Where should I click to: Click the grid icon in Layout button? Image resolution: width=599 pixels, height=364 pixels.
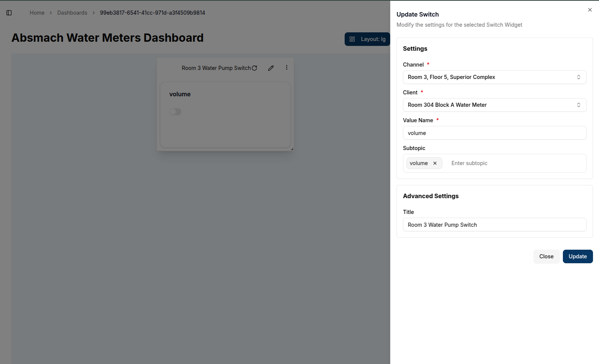coord(352,39)
